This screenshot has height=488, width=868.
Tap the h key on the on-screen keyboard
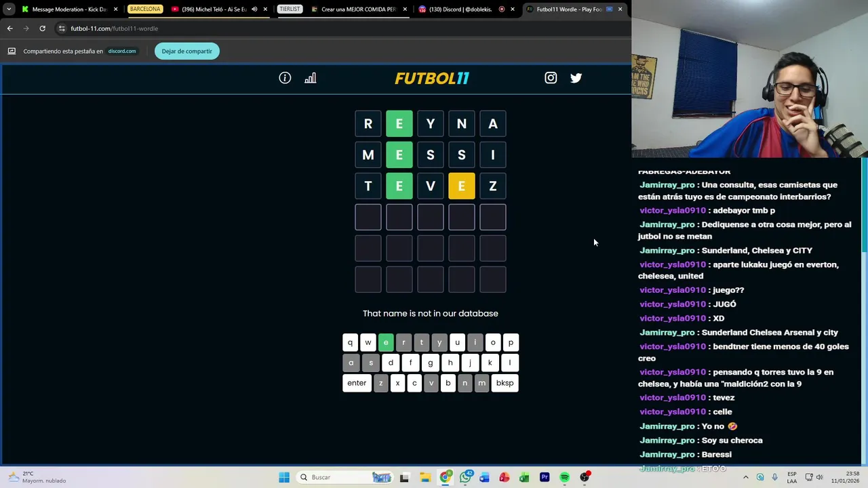tap(450, 363)
